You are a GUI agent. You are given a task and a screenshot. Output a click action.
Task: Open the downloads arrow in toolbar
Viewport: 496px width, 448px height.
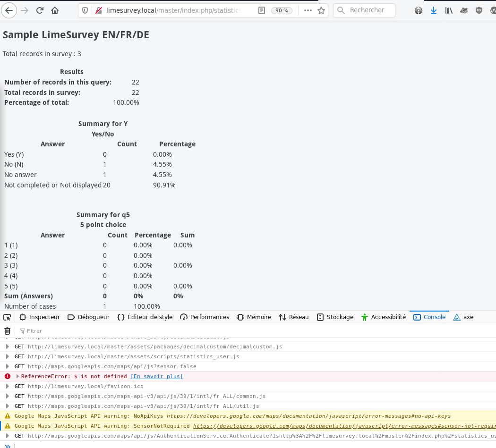(x=434, y=10)
